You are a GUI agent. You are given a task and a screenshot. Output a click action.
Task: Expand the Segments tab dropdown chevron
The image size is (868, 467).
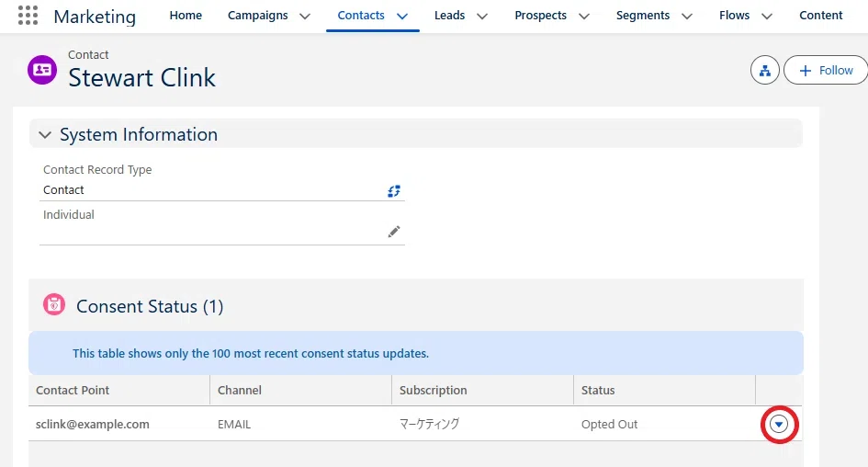pyautogui.click(x=687, y=16)
